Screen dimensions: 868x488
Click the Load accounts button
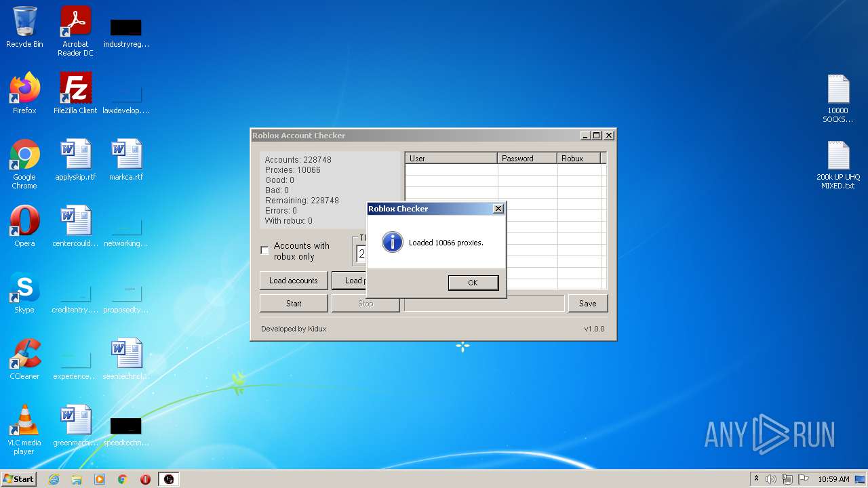294,281
